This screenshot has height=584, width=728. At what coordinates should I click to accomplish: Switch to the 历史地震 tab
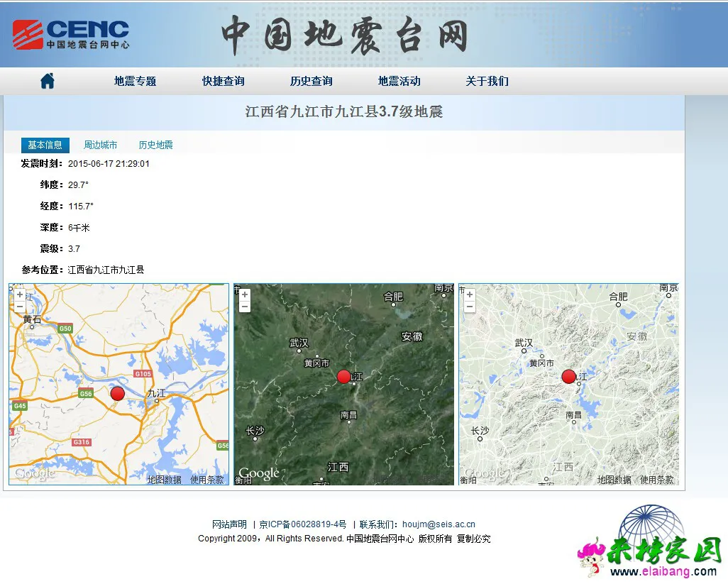click(x=155, y=145)
